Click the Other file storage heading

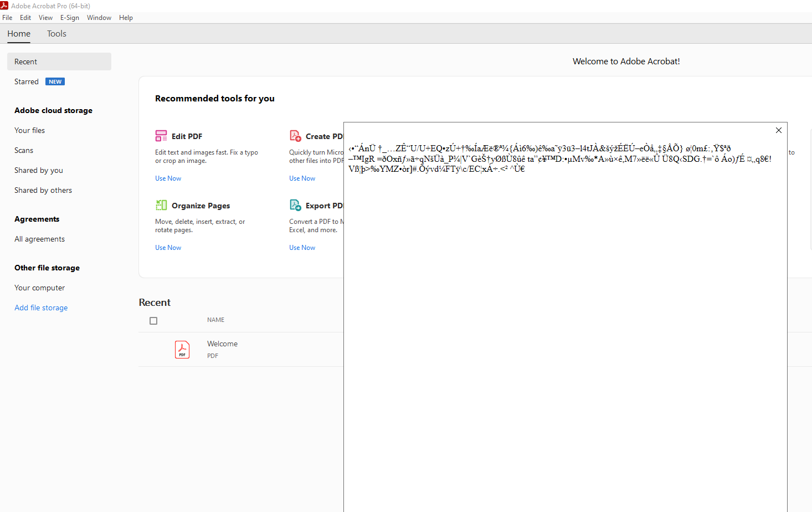click(47, 268)
